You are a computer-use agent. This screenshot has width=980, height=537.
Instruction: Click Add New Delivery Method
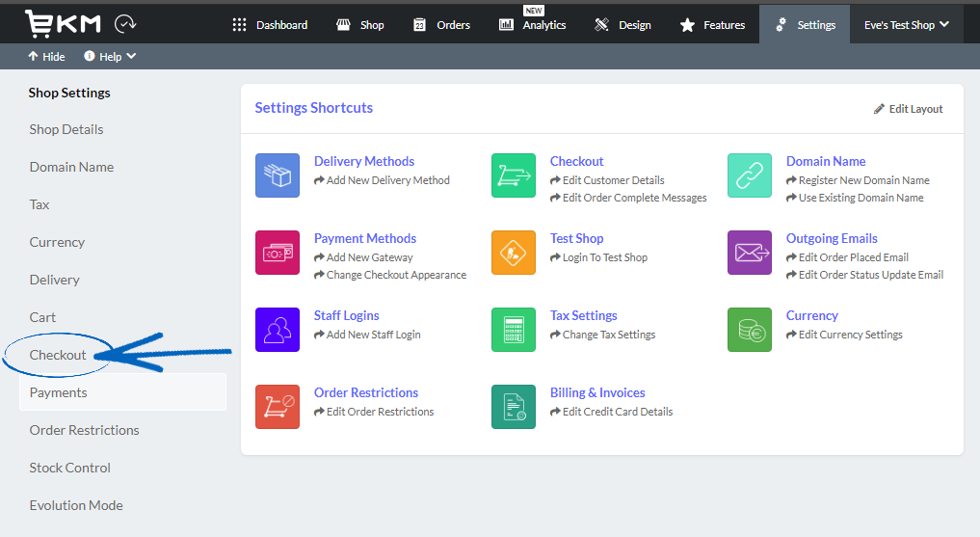[x=382, y=180]
